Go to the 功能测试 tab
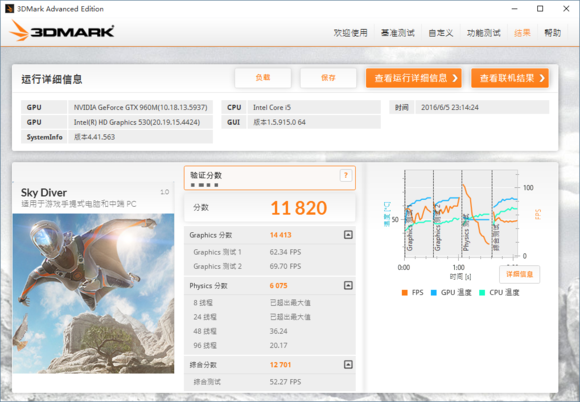580x402 pixels. [x=483, y=33]
